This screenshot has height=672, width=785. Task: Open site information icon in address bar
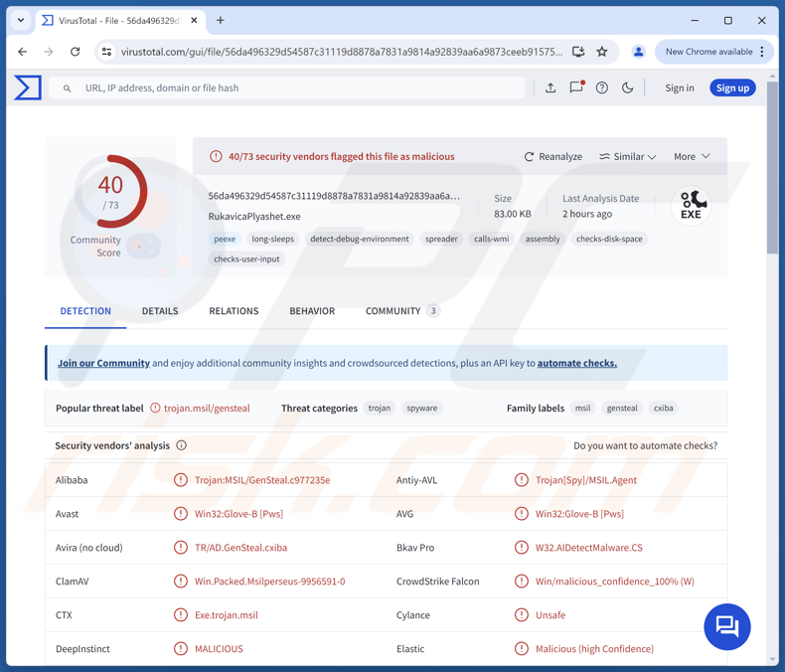[x=106, y=52]
